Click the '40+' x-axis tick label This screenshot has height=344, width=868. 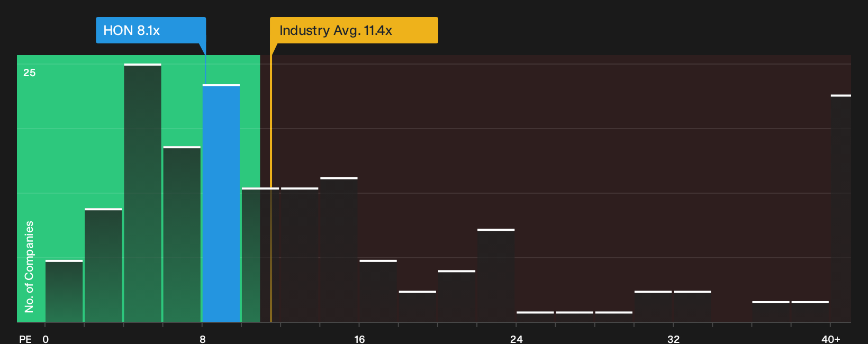(831, 339)
